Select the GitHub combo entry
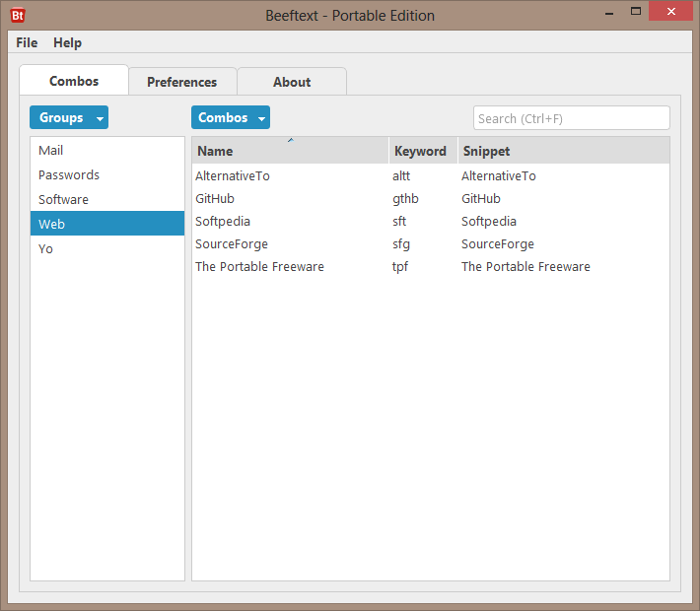Image resolution: width=700 pixels, height=611 pixels. [x=215, y=198]
